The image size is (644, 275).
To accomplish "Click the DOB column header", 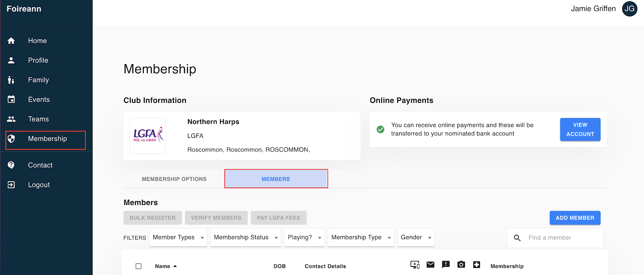I will click(279, 266).
